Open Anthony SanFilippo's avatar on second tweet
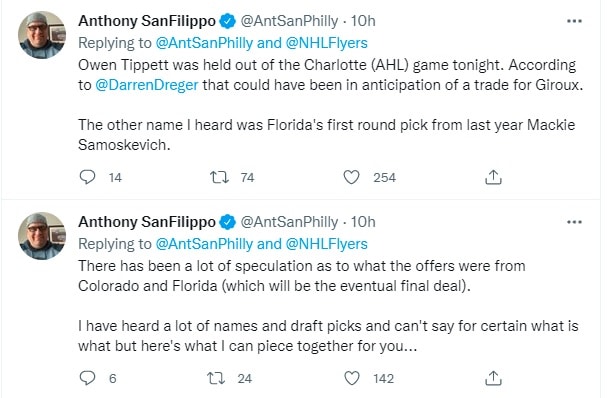 click(x=42, y=236)
